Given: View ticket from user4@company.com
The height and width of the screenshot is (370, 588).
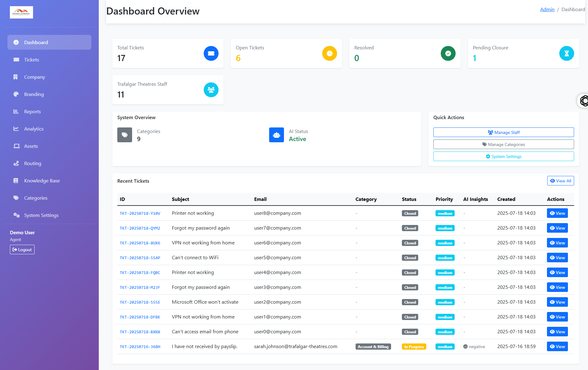Looking at the screenshot, I should click(557, 272).
